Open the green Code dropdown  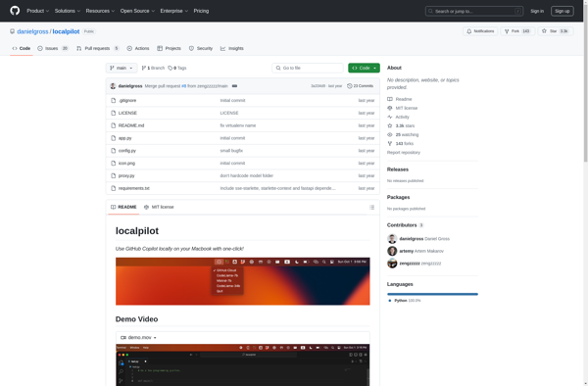pyautogui.click(x=364, y=69)
